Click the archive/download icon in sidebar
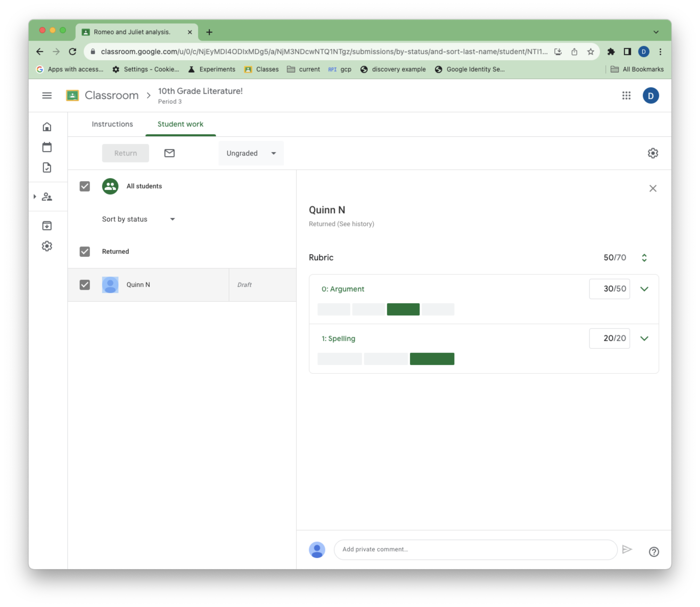 (47, 225)
